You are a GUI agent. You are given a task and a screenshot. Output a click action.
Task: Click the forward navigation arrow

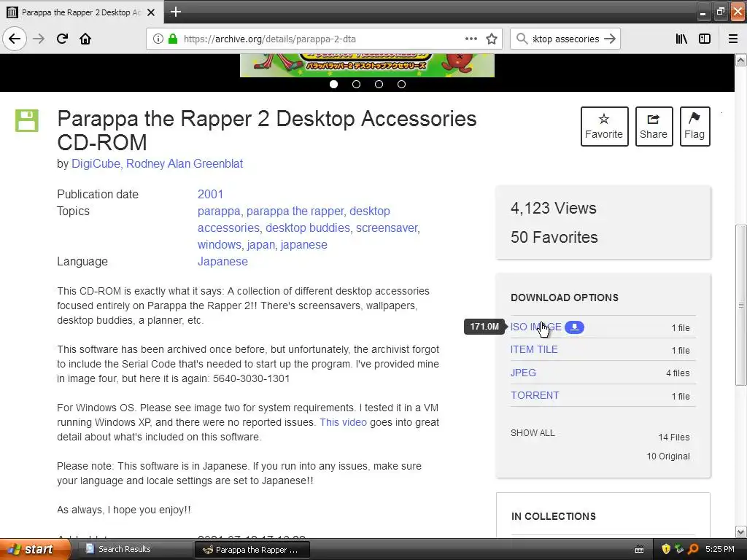click(x=39, y=39)
